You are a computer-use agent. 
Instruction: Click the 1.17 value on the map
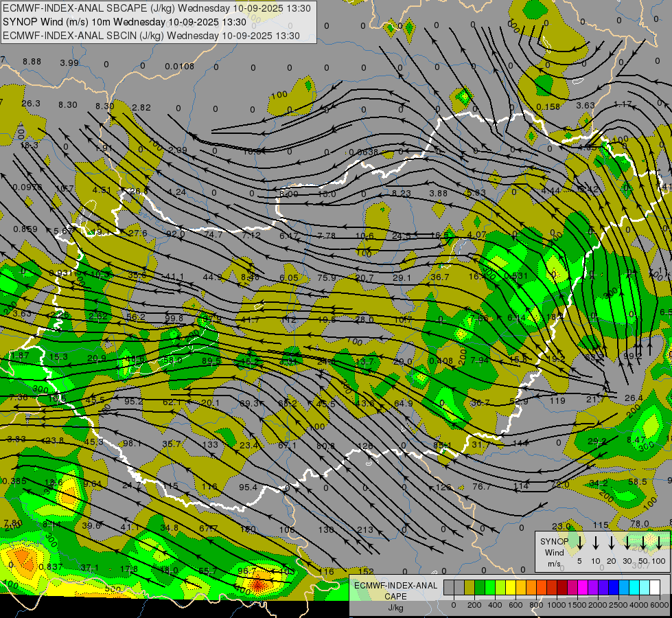point(623,104)
